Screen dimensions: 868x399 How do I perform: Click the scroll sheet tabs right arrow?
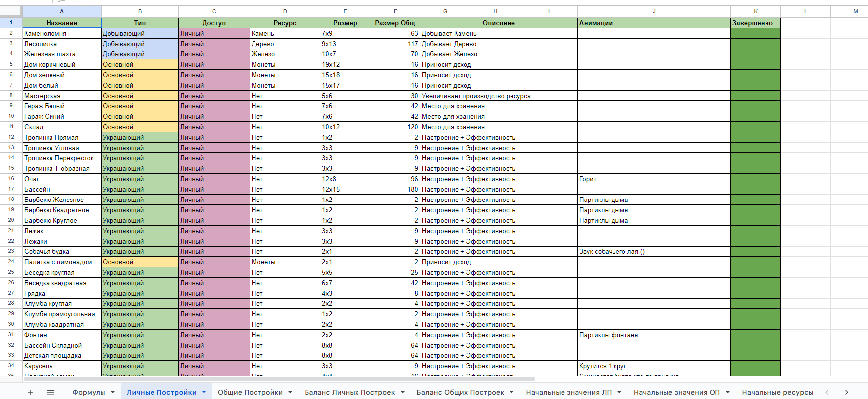[x=846, y=392]
